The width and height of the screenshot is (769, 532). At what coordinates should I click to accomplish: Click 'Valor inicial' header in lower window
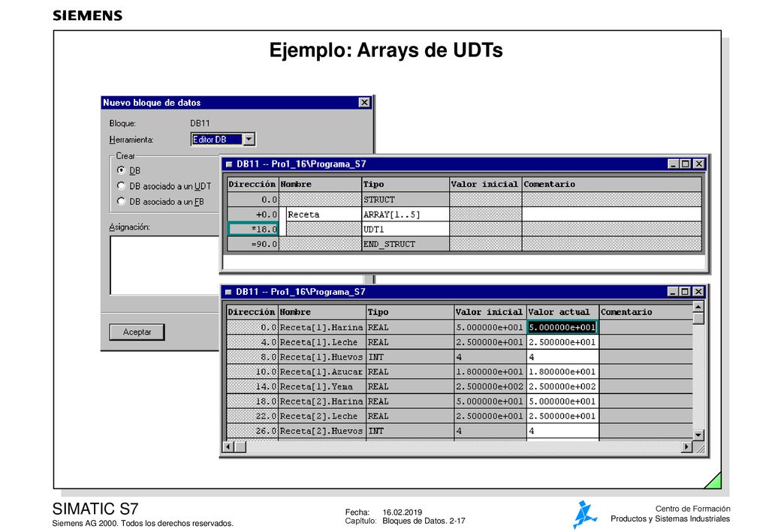[490, 312]
